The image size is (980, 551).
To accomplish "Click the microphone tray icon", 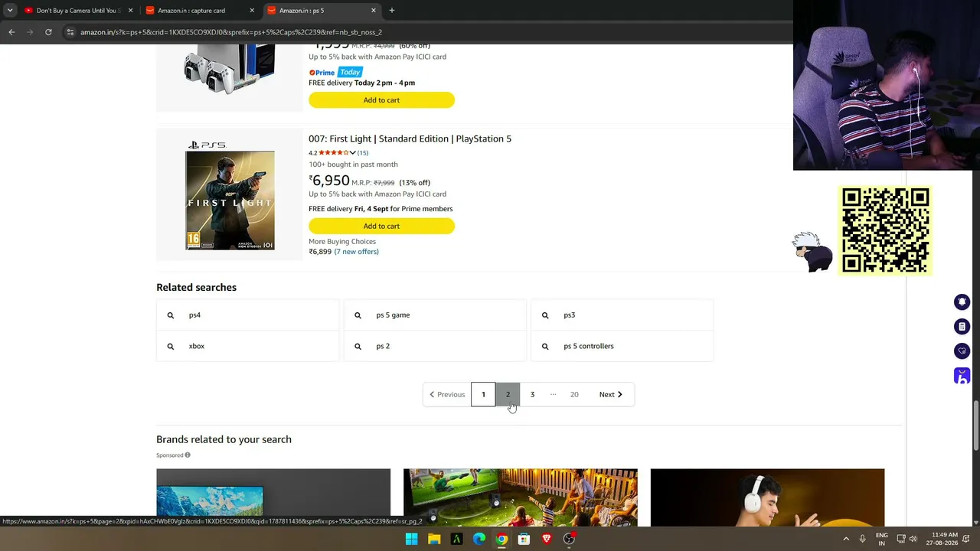I will coord(863,539).
